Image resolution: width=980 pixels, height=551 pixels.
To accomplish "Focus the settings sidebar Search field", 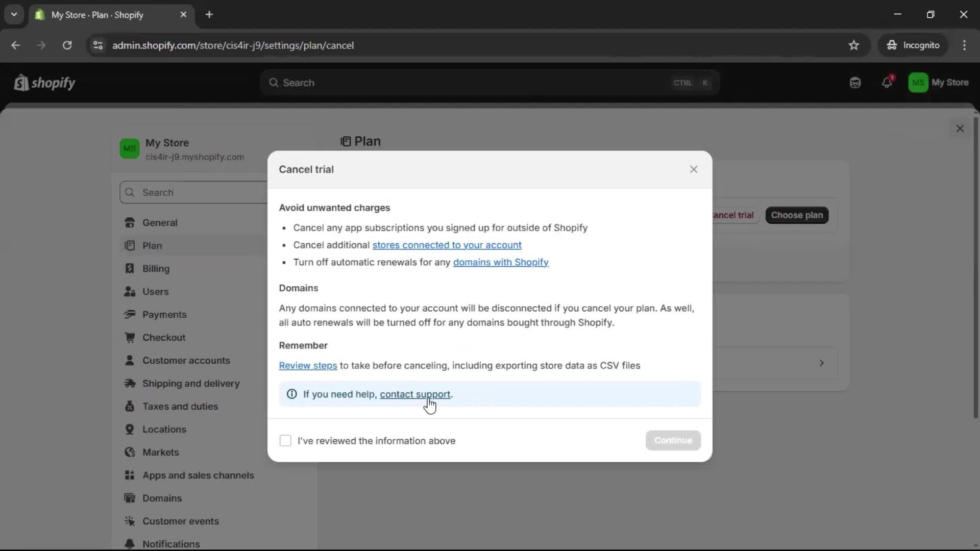I will click(194, 192).
